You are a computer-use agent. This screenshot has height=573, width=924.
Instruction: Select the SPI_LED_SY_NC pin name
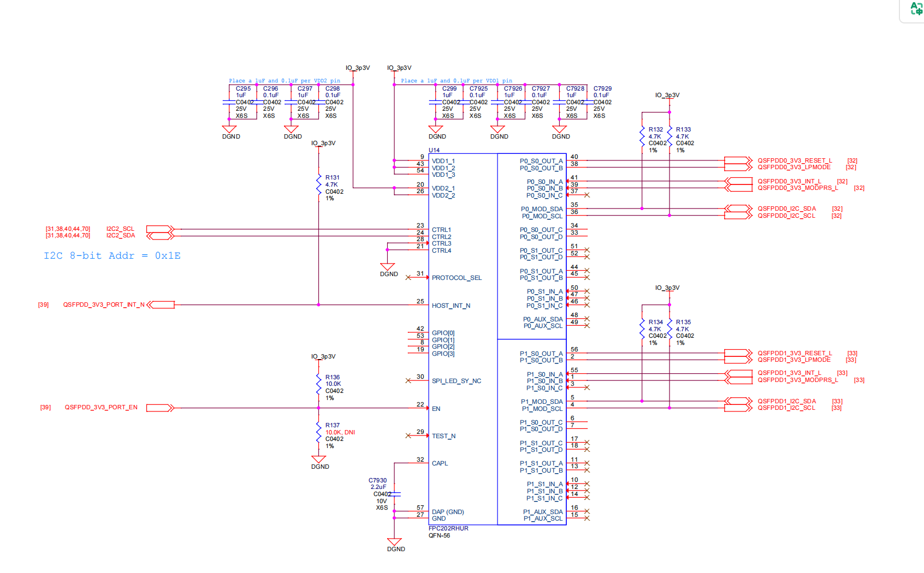point(457,381)
